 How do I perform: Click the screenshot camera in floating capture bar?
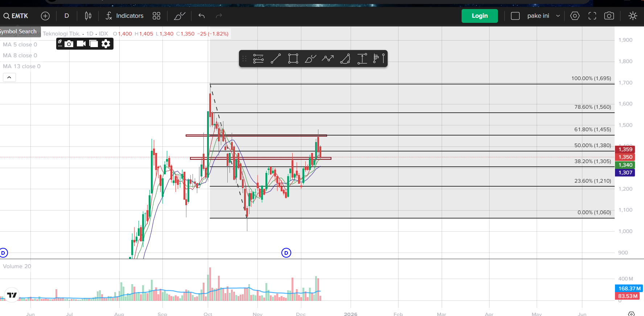(69, 44)
